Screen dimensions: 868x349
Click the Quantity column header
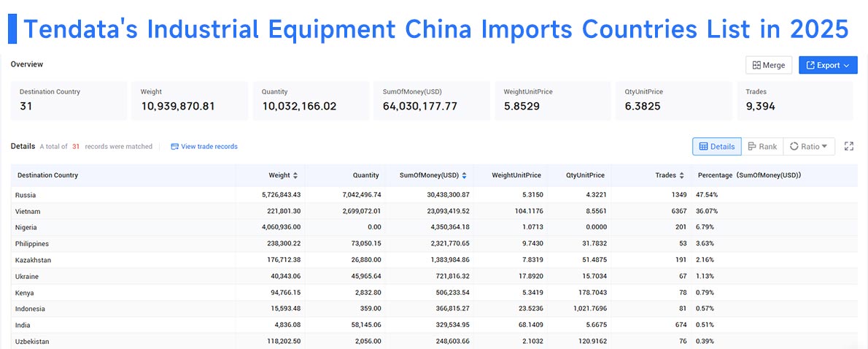366,175
